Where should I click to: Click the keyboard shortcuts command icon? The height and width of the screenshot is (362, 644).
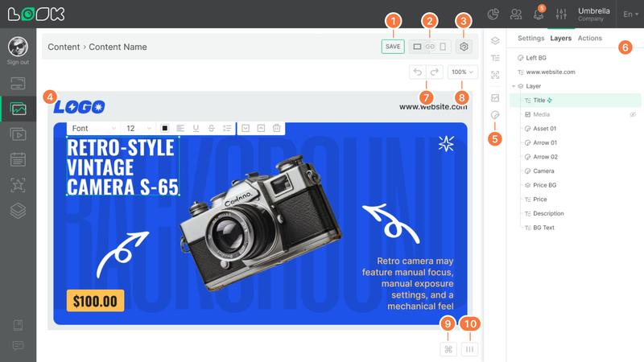pos(448,349)
